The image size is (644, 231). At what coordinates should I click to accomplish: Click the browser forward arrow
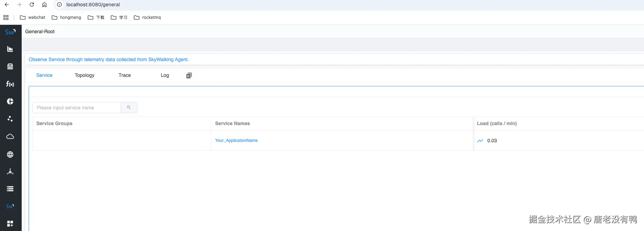tap(19, 5)
